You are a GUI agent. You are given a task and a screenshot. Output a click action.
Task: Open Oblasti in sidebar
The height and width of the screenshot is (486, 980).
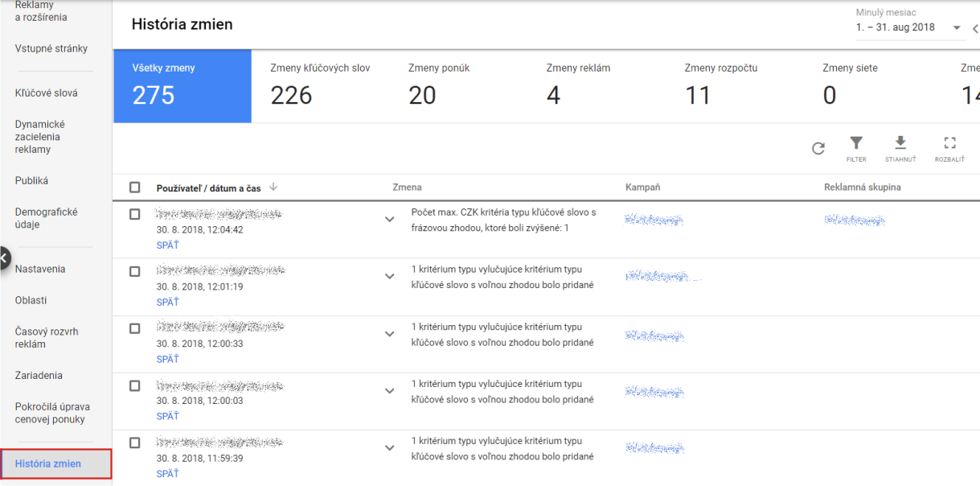pos(31,300)
